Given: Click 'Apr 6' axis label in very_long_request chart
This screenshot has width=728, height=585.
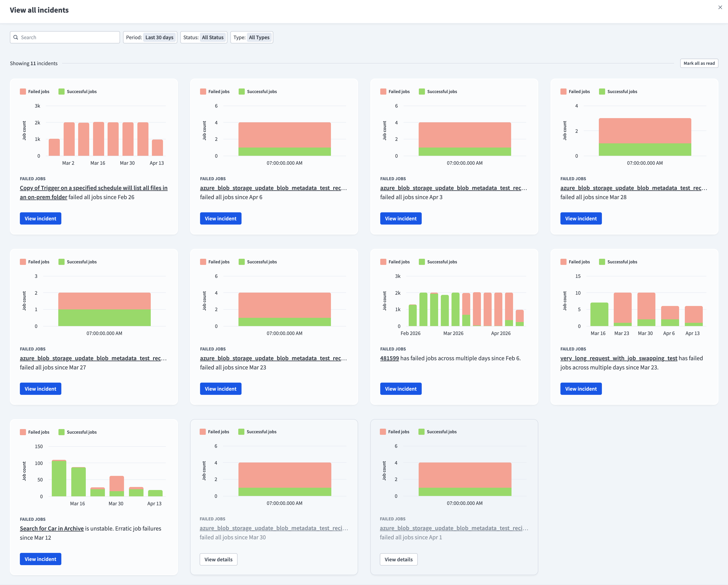Looking at the screenshot, I should 669,333.
